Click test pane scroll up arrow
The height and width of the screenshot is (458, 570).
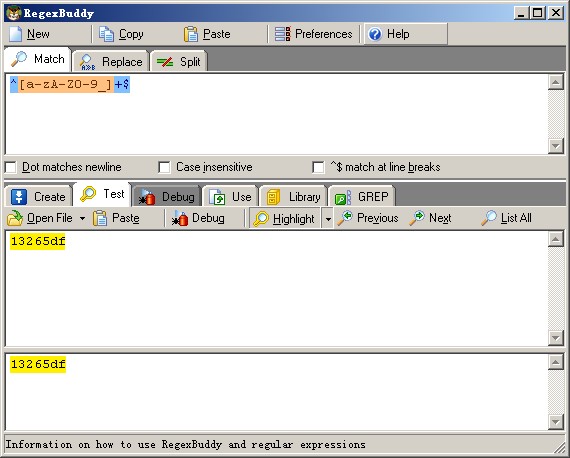[x=555, y=239]
